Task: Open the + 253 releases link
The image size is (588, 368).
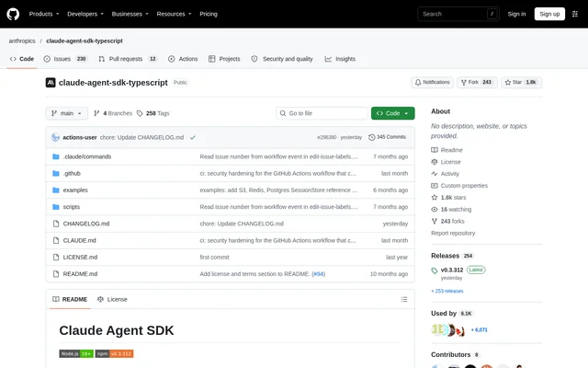Action: 447,291
